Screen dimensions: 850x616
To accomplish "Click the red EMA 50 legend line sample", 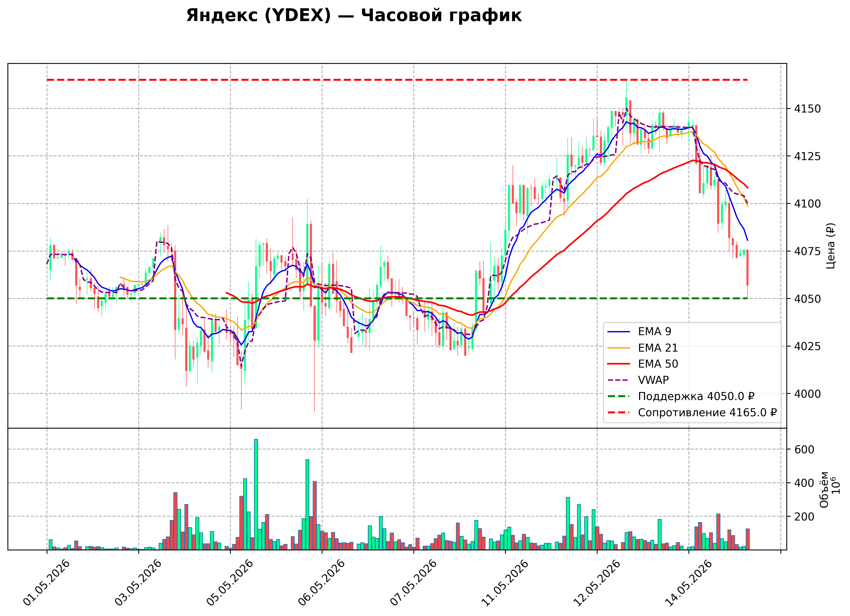I will (619, 364).
